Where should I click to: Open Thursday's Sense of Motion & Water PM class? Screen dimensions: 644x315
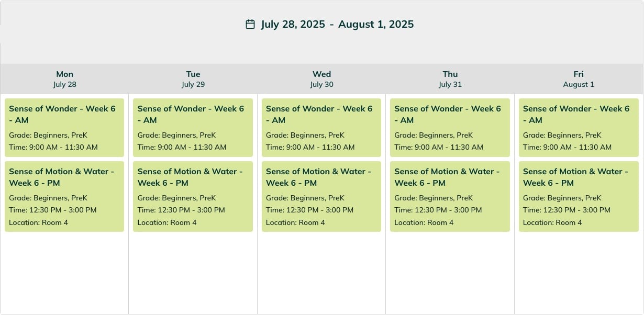pyautogui.click(x=450, y=197)
